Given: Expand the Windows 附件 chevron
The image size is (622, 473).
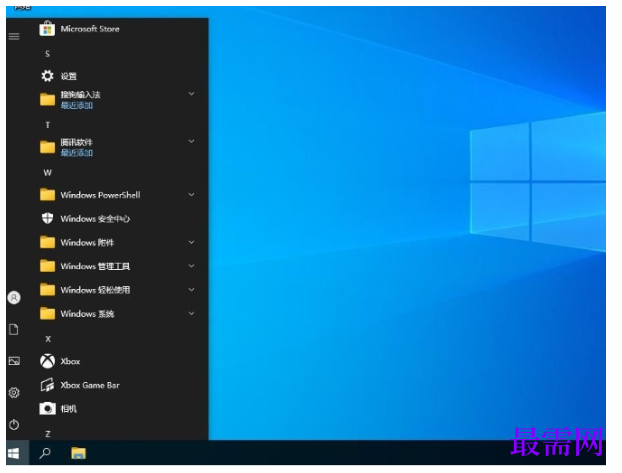Looking at the screenshot, I should tap(191, 242).
